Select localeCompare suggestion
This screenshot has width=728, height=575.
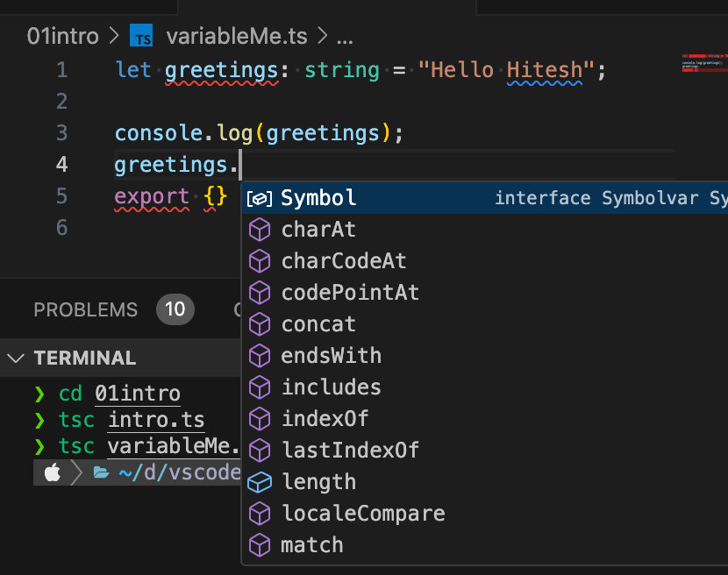(485, 514)
